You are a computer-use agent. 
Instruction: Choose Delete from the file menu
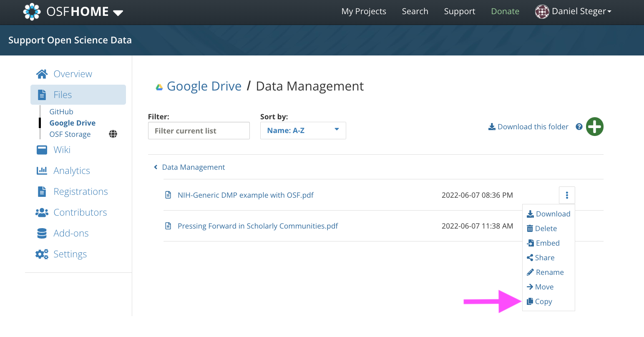tap(542, 229)
